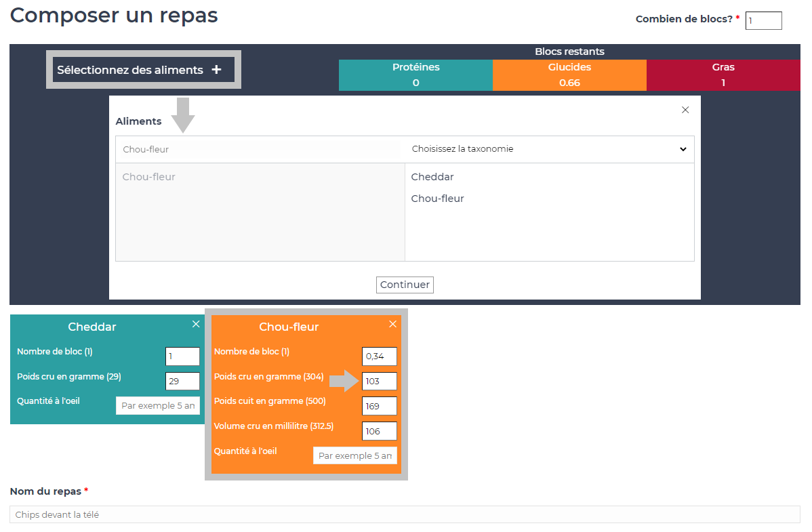Remove the Cheddar food card
The height and width of the screenshot is (532, 812).
(196, 324)
